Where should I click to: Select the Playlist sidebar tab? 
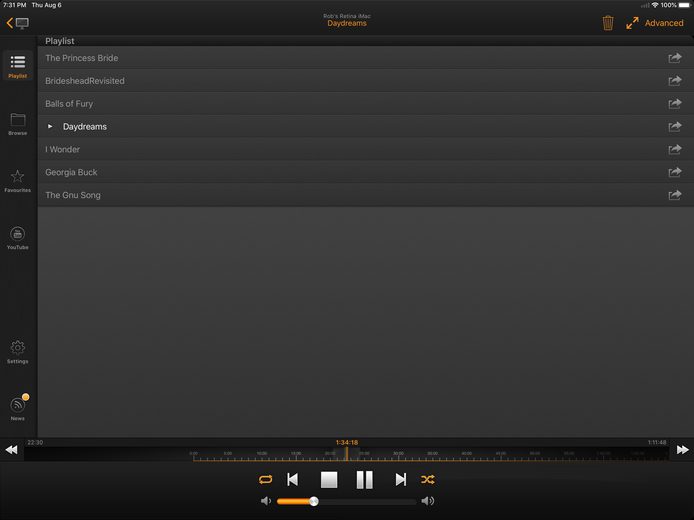(18, 66)
